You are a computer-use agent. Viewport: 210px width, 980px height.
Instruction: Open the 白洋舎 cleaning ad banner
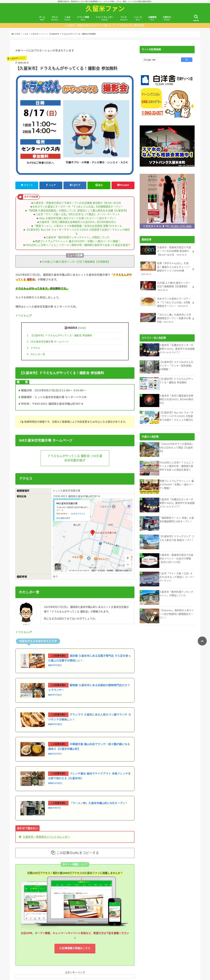click(167, 97)
